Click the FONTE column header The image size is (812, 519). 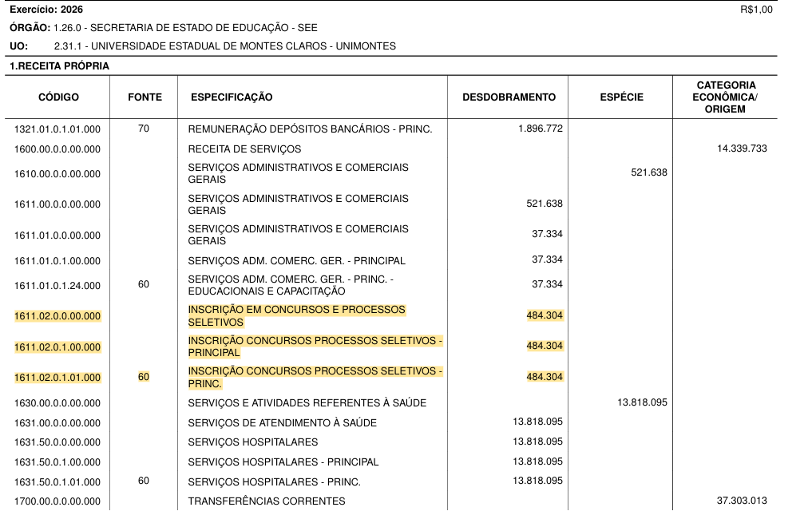point(145,97)
